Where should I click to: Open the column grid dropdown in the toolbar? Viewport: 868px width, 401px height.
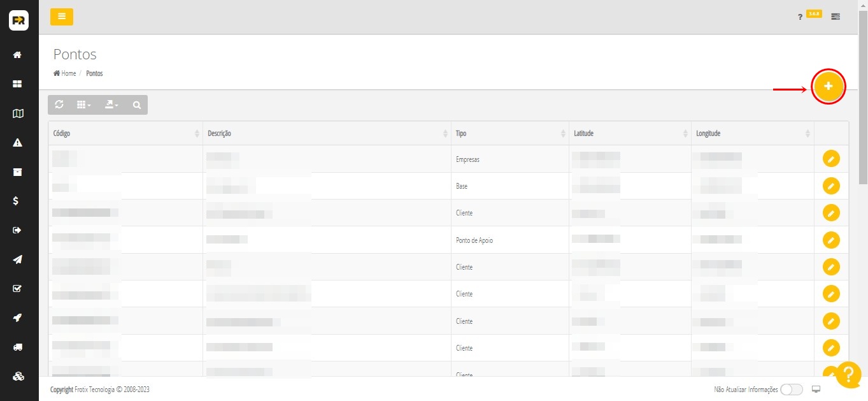click(83, 105)
